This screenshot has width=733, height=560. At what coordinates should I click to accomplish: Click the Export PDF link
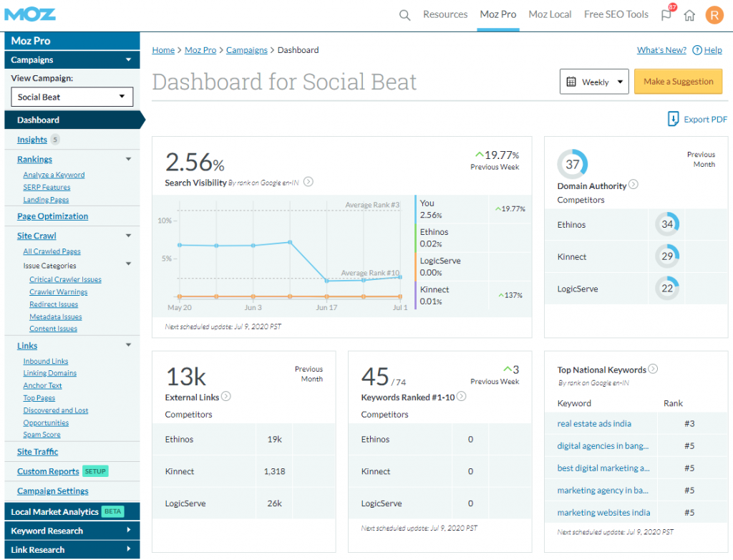click(x=705, y=120)
